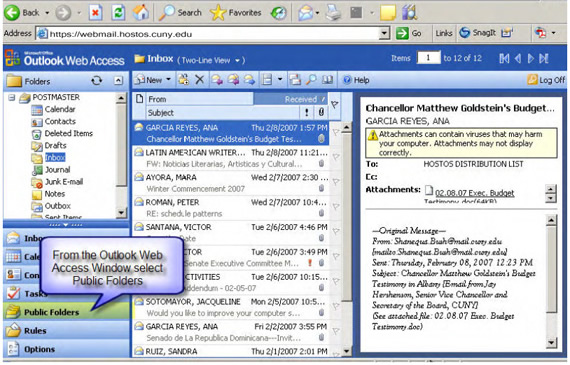
Task: Sort by Subject column header
Action: (x=223, y=113)
